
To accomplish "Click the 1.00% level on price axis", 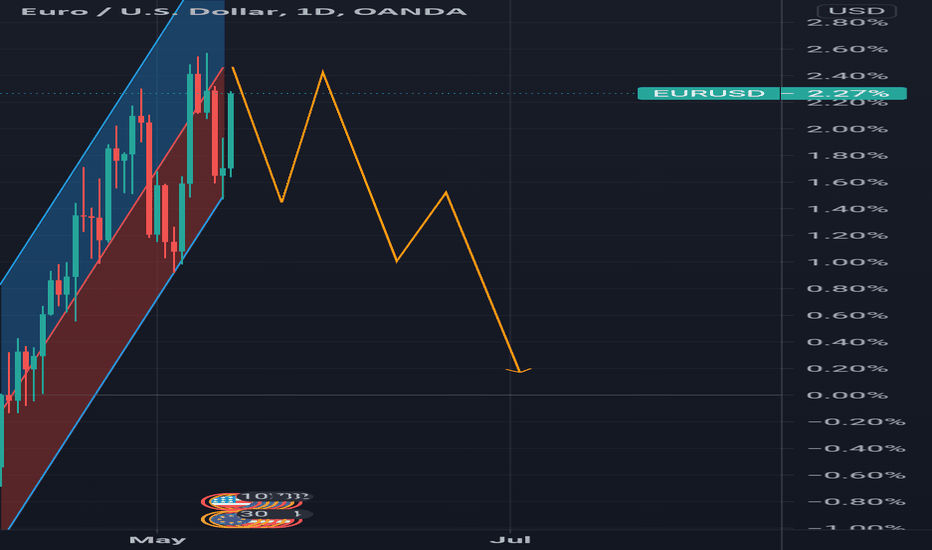I will [847, 262].
